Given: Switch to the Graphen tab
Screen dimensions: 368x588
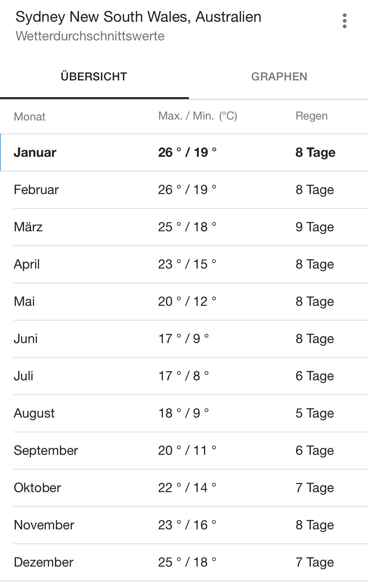Looking at the screenshot, I should (x=279, y=77).
